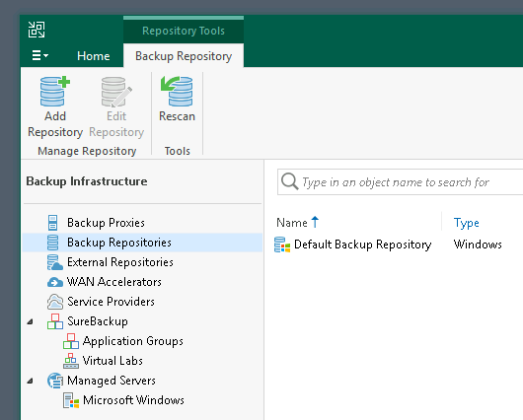Select Virtual Labs under SureBackup

[112, 361]
